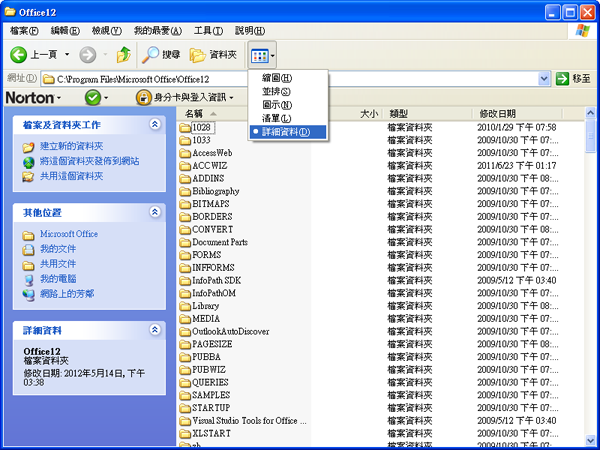Select the ADDINS folder icon
Viewport: 600px width, 450px height.
(x=185, y=179)
